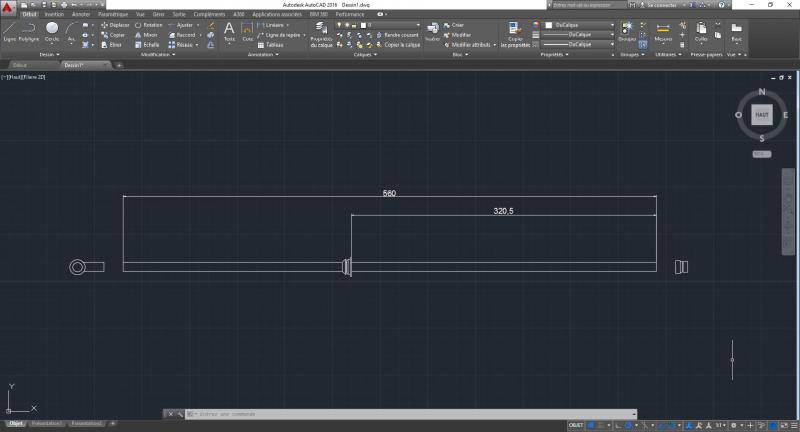Select the Cercle tool
This screenshot has width=800, height=432.
coord(52,32)
